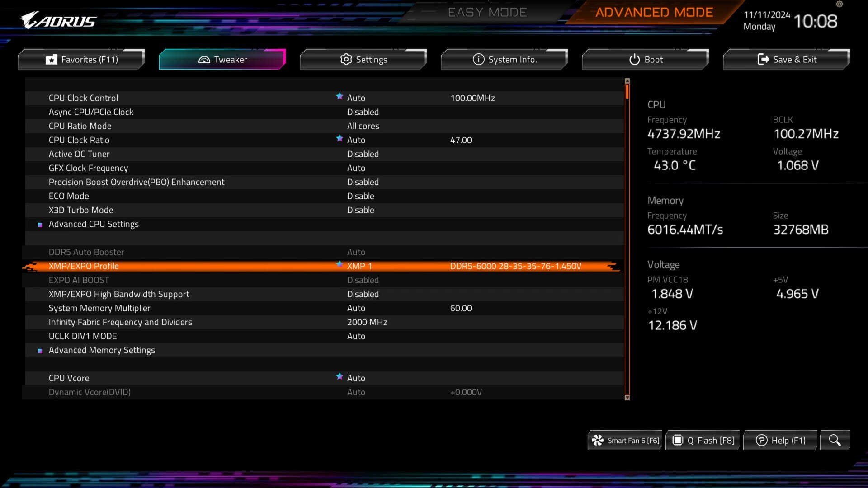The height and width of the screenshot is (488, 868).
Task: Click the 100.00MHz CPU clock value
Action: click(472, 98)
